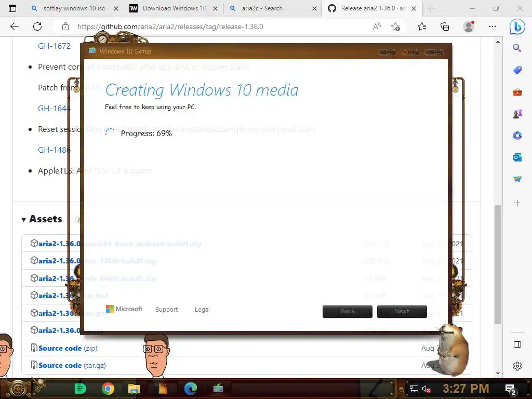The width and height of the screenshot is (532, 399).
Task: Download Source code (zip)
Action: [x=68, y=348]
